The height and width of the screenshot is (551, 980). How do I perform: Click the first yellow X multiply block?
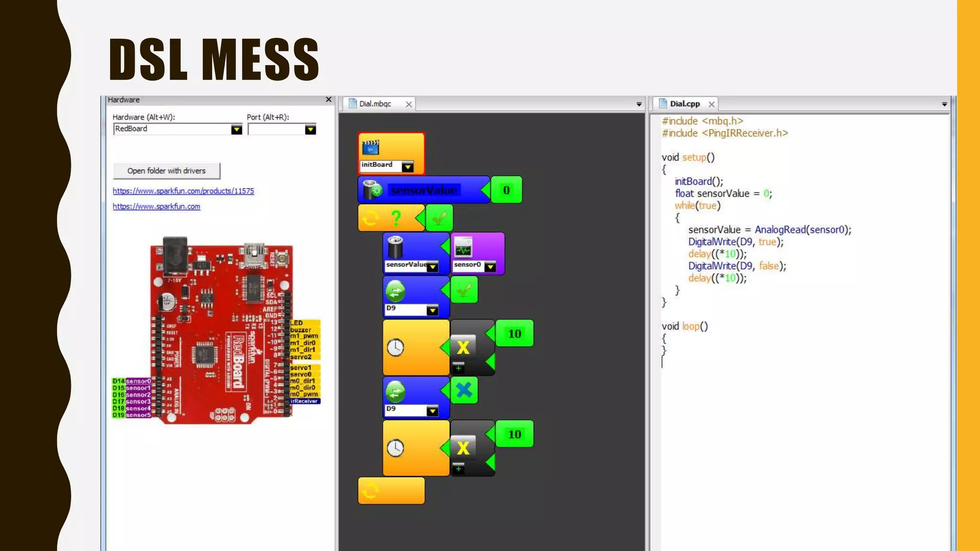(463, 347)
